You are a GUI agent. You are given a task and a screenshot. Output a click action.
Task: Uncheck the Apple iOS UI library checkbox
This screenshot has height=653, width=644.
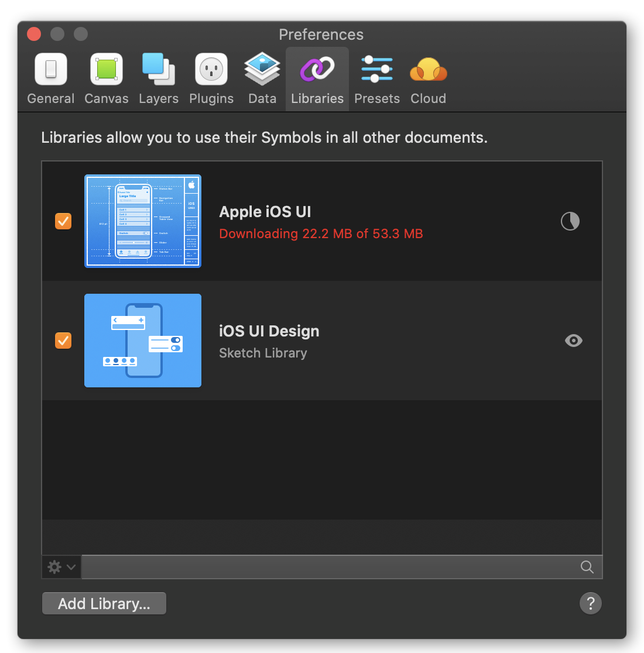pos(63,221)
